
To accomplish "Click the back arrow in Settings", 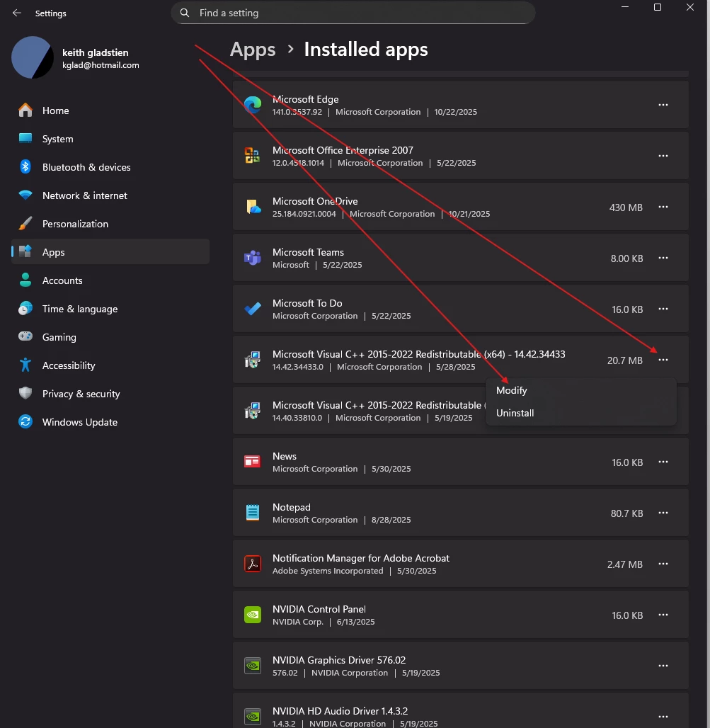I will (x=17, y=13).
